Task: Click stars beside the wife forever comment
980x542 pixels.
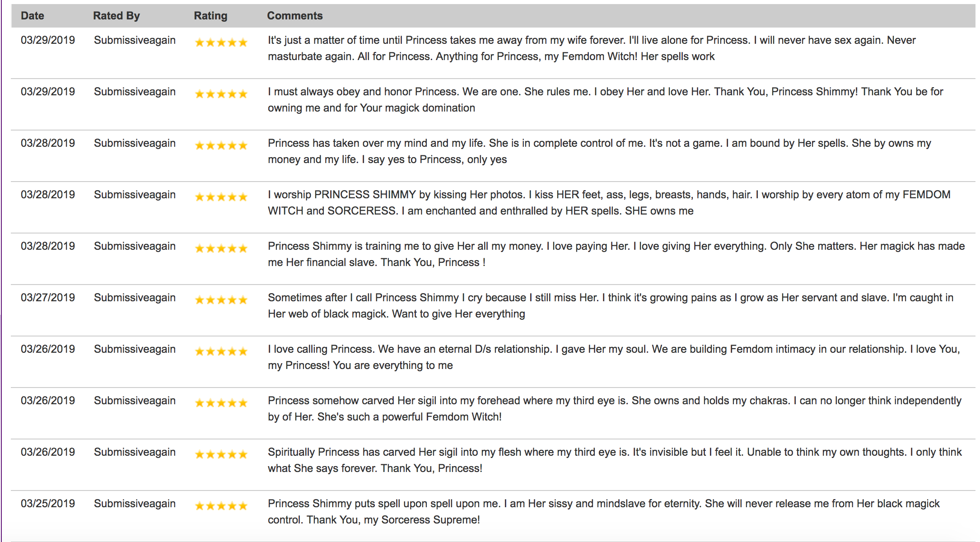Action: pos(221,42)
